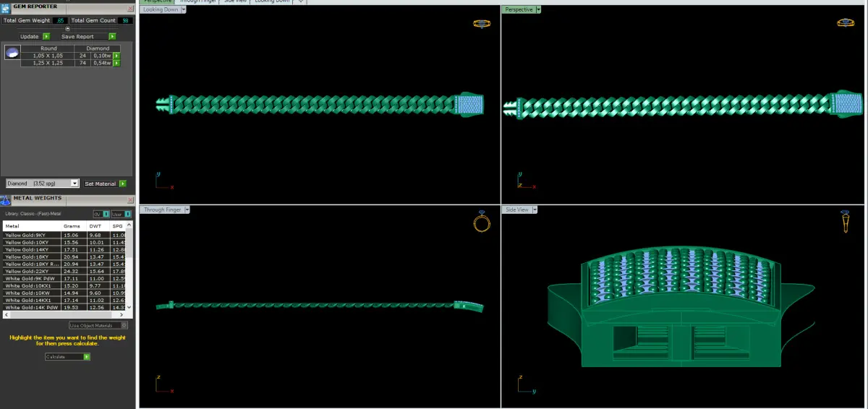
Task: Open the Looking Down viewport dropdown arrow
Action: point(184,10)
